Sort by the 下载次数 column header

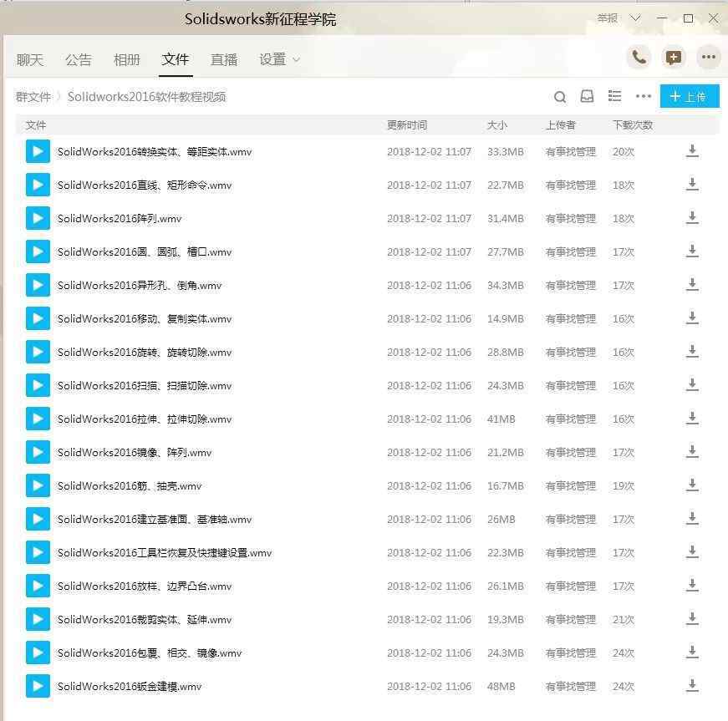click(x=633, y=124)
